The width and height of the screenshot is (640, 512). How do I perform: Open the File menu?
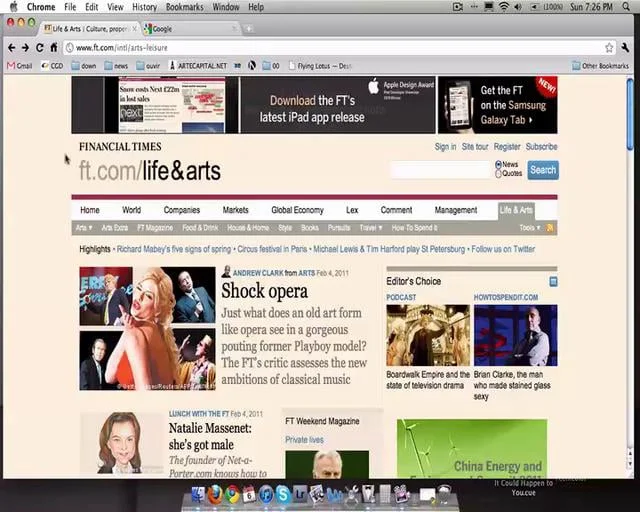[70, 7]
